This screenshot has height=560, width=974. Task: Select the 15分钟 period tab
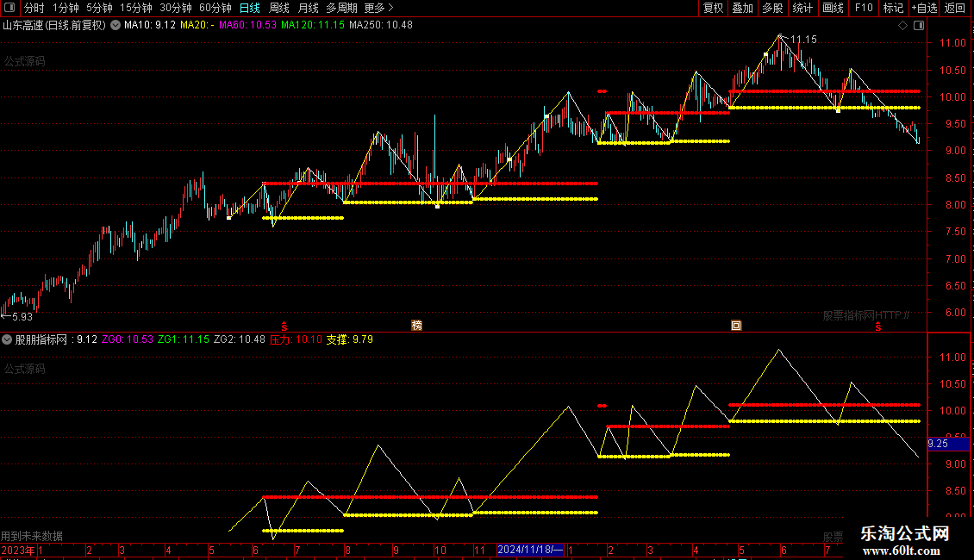(x=136, y=8)
